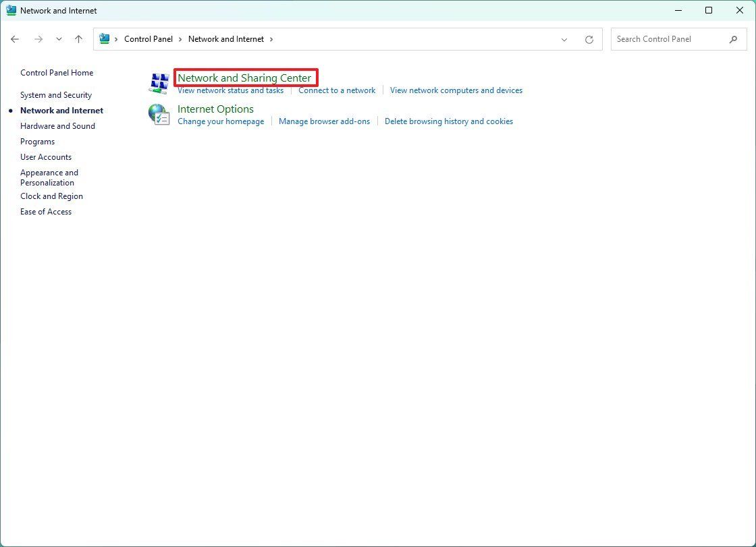This screenshot has height=547, width=756.
Task: Expand chevron after Control Panel breadcrumb
Action: (x=180, y=39)
